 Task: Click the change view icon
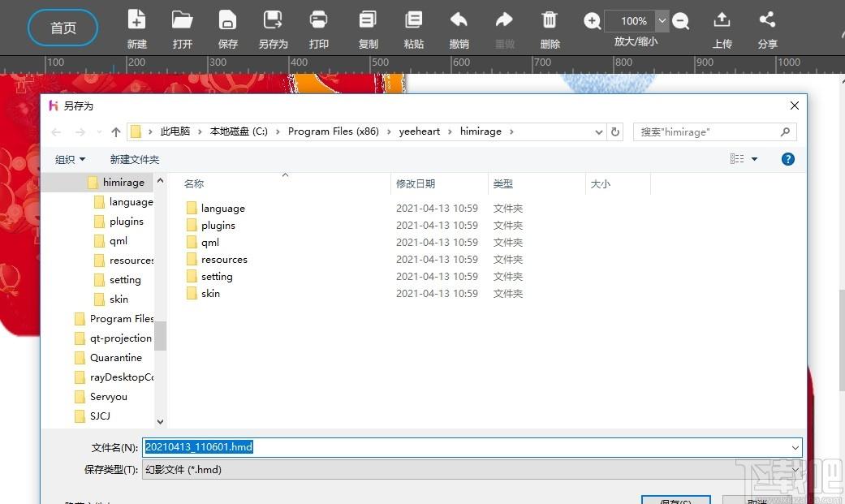pos(737,159)
